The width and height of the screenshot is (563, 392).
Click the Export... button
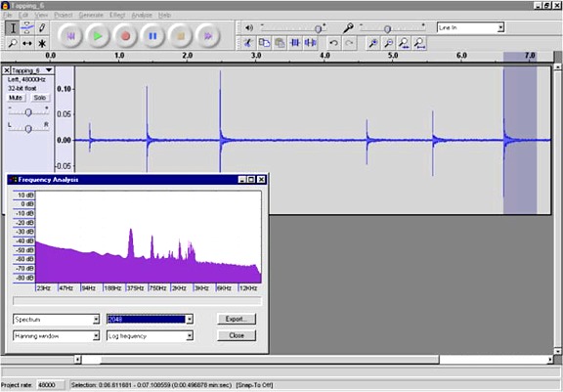[x=237, y=319]
